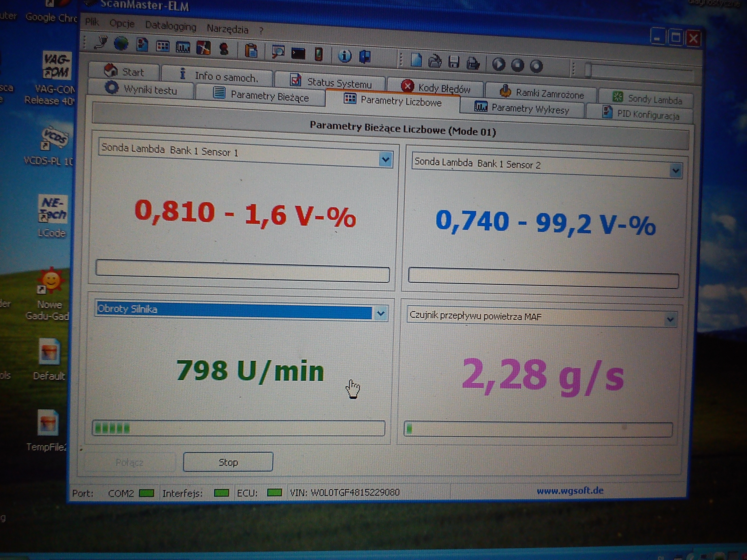Open the www.wgsoft.de link
Viewport: 747px width, 560px height.
click(570, 490)
